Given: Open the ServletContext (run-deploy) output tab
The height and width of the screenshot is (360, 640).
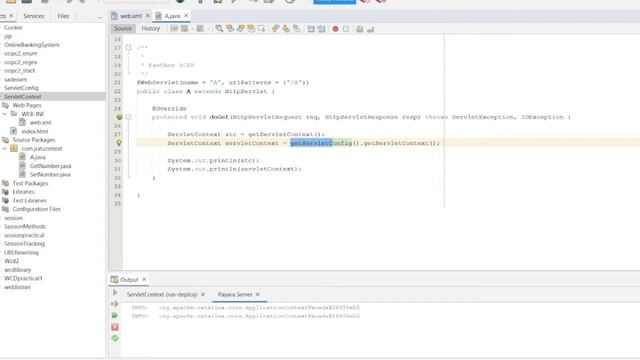Looking at the screenshot, I should 162,294.
